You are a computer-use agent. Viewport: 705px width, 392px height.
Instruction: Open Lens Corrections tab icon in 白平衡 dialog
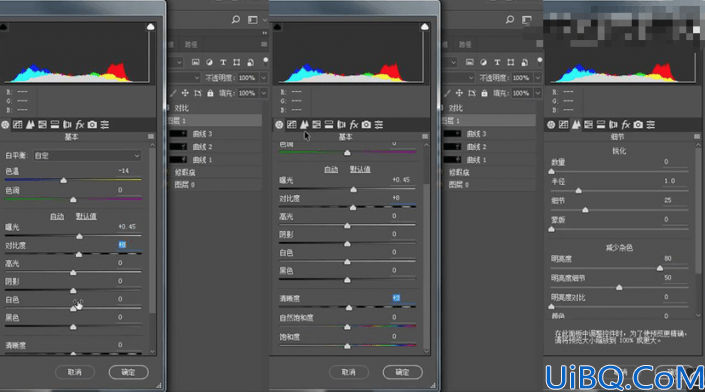(x=67, y=125)
